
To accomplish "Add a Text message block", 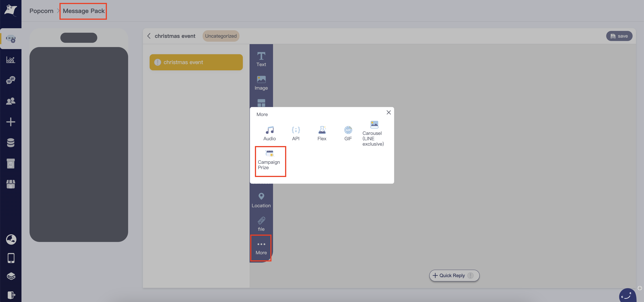I will click(x=261, y=59).
